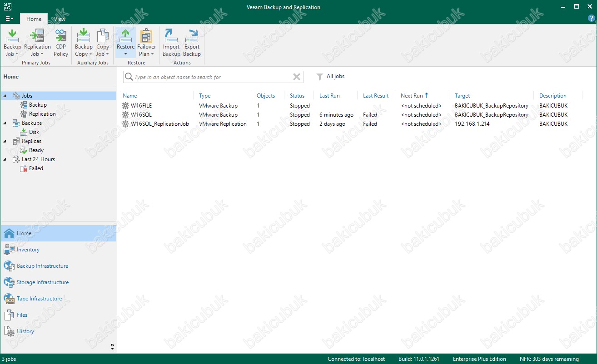This screenshot has width=597, height=364.
Task: Open Storage Infrastructure view
Action: tap(43, 282)
